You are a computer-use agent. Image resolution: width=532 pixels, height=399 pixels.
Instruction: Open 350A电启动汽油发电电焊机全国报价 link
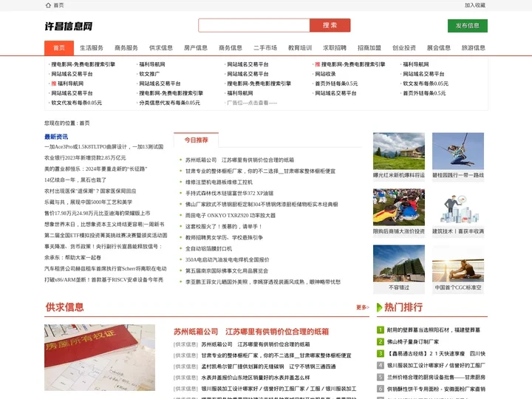tap(228, 260)
